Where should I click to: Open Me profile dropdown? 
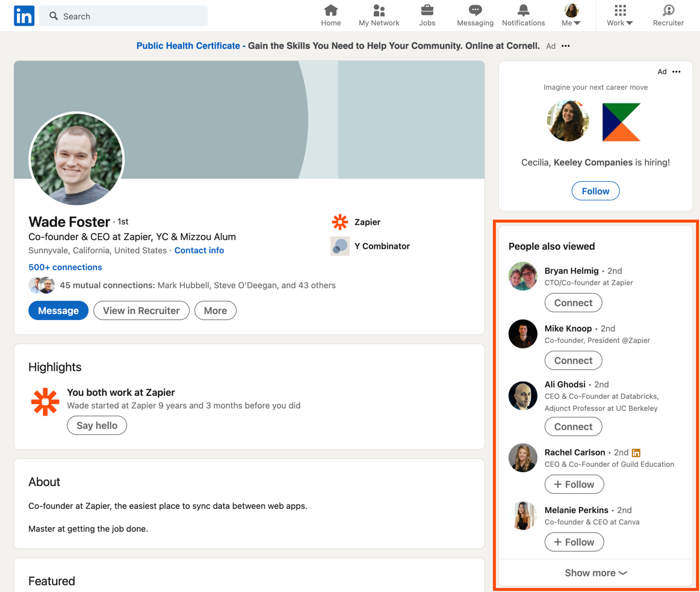pyautogui.click(x=571, y=16)
